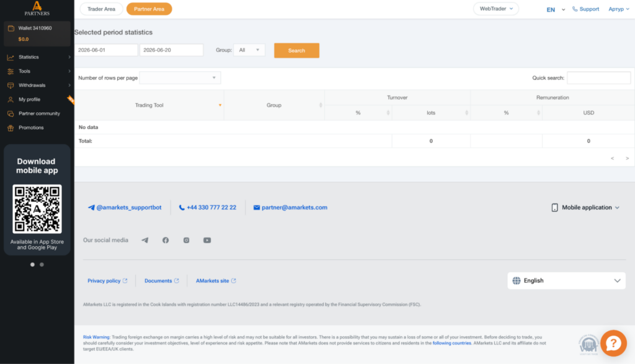Go to next page arrow in table
This screenshot has width=635, height=364.
[x=627, y=158]
